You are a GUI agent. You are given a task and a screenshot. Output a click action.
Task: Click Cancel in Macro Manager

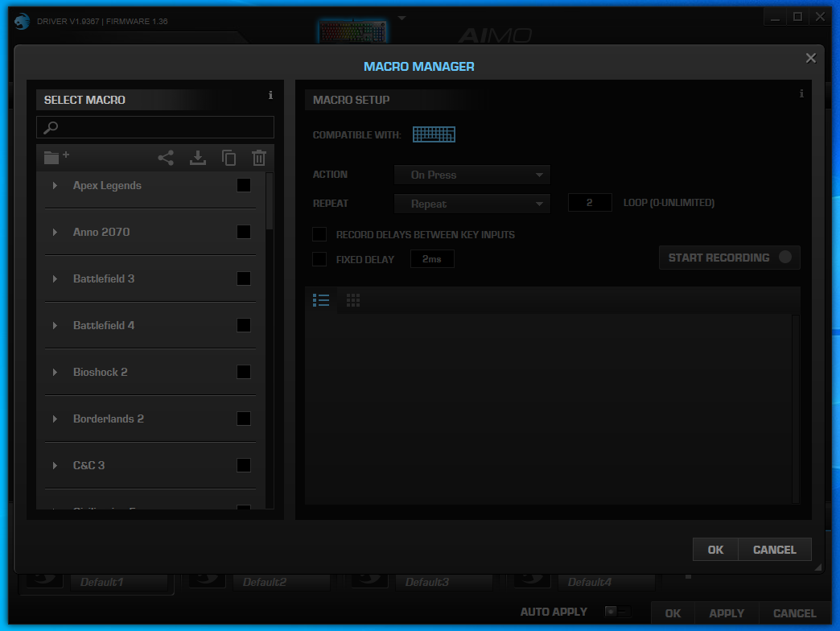coord(775,550)
